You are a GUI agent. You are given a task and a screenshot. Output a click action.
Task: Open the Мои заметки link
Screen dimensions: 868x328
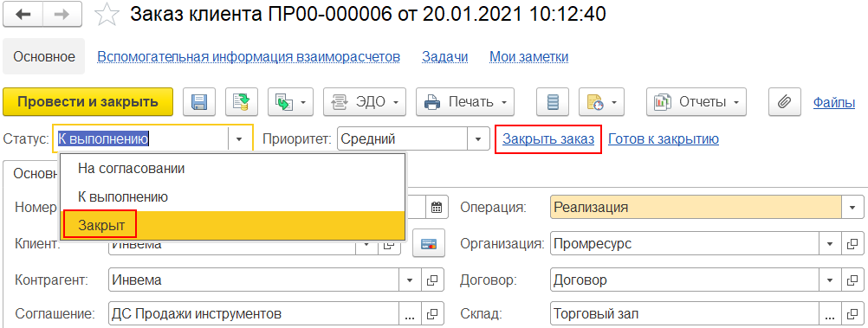click(x=528, y=56)
